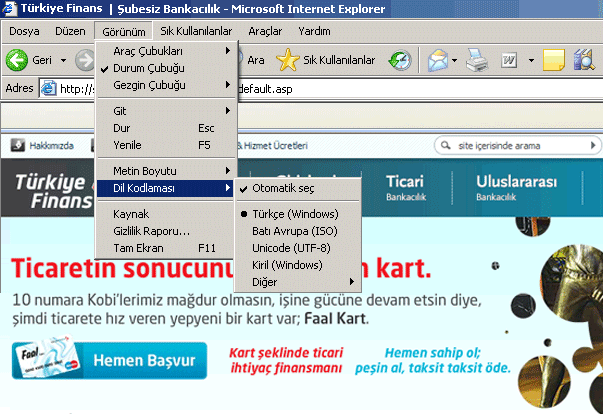Open the Sık Kullanılanlar menu bar item
Viewport: 603px width, 414px height.
coord(196,31)
